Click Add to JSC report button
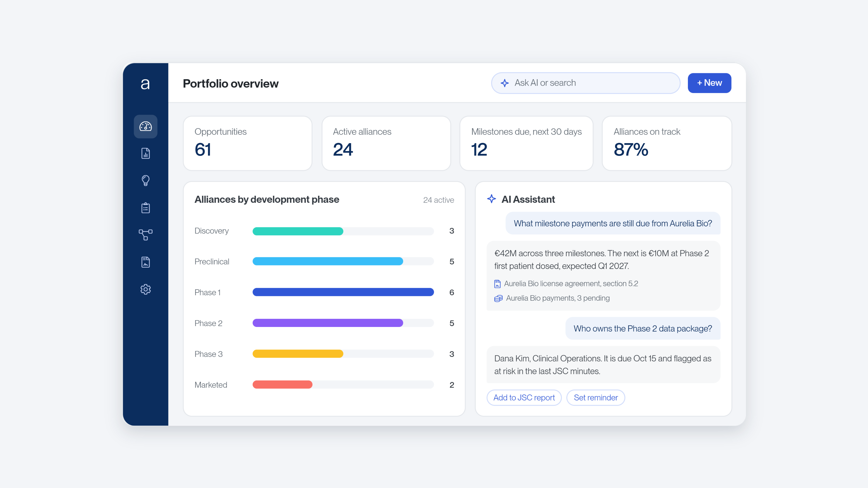Screen dimensions: 868x488 click(x=524, y=398)
